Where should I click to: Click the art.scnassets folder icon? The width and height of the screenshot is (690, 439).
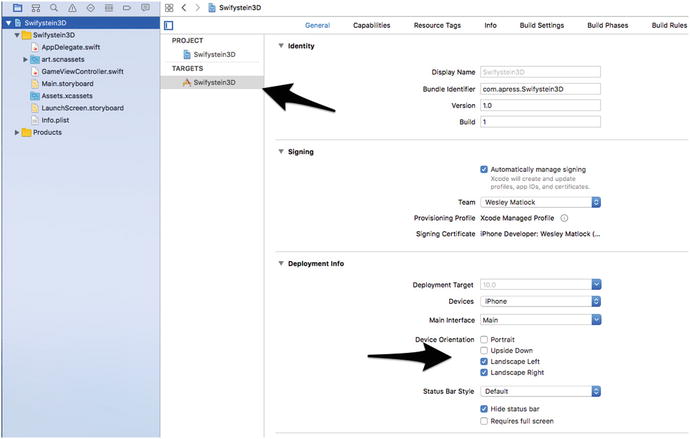pyautogui.click(x=35, y=59)
